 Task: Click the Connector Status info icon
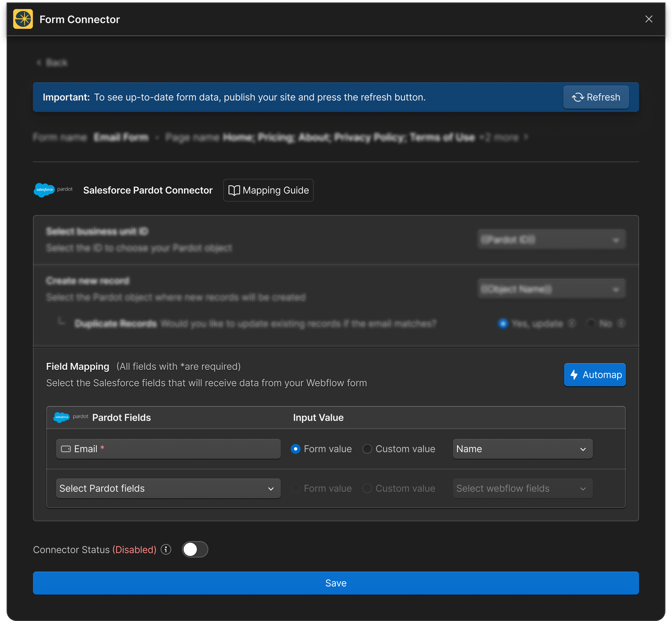click(166, 549)
